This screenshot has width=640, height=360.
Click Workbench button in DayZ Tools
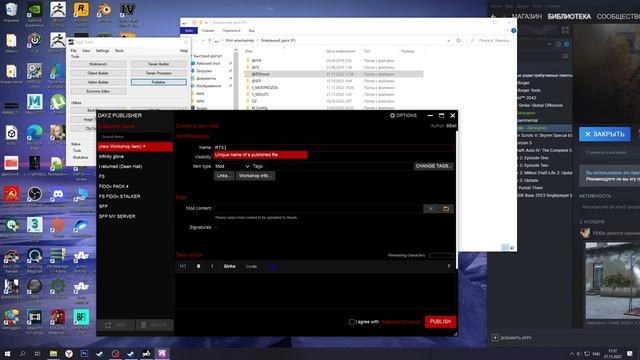(x=98, y=64)
